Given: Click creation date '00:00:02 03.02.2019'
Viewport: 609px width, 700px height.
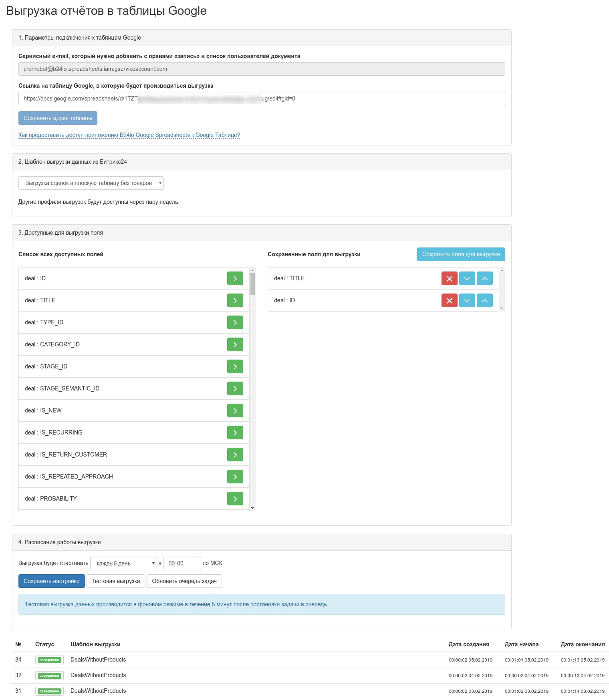Looking at the screenshot, I should (470, 691).
